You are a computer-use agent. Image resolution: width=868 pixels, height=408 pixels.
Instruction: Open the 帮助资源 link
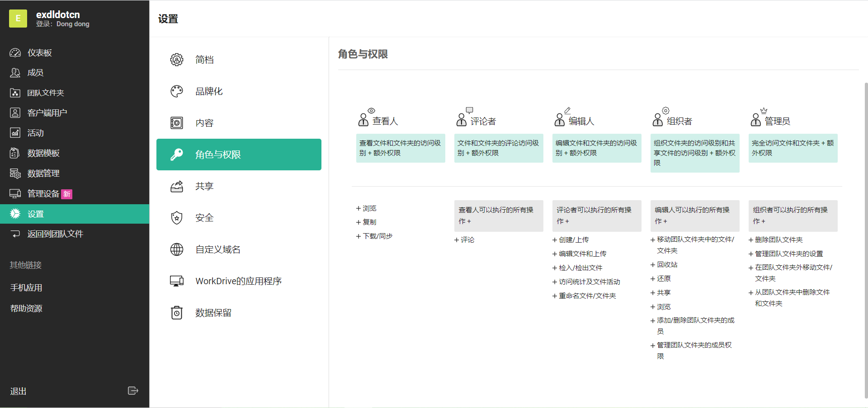26,309
